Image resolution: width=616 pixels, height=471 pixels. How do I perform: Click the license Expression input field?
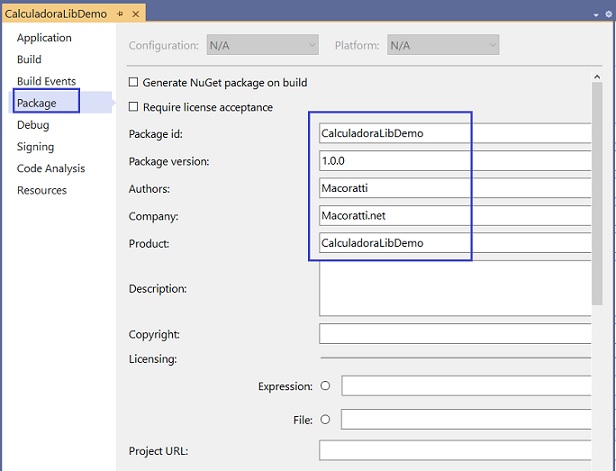point(466,385)
